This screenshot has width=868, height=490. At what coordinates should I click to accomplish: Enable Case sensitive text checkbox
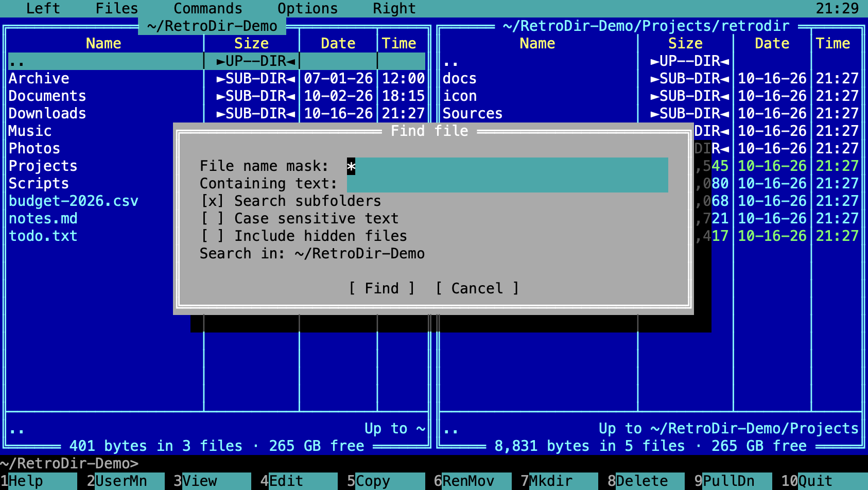pyautogui.click(x=300, y=218)
